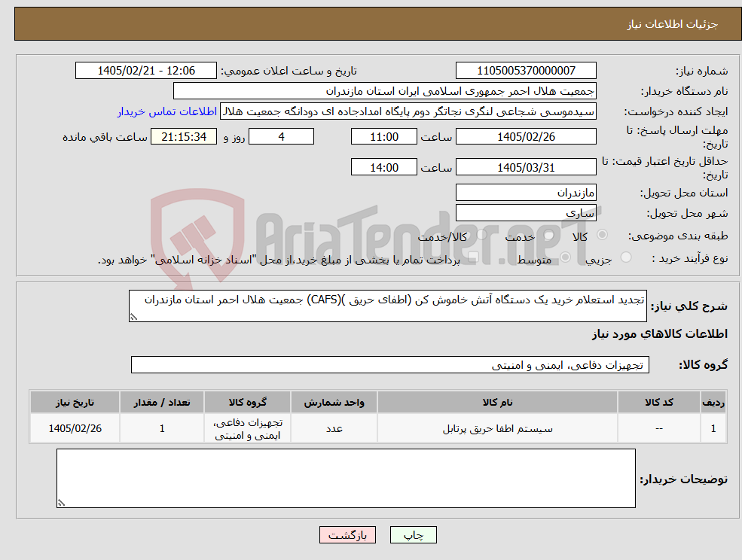Open اطلاعات تماس خریدار link
Image resolution: width=742 pixels, height=560 pixels.
[167, 111]
